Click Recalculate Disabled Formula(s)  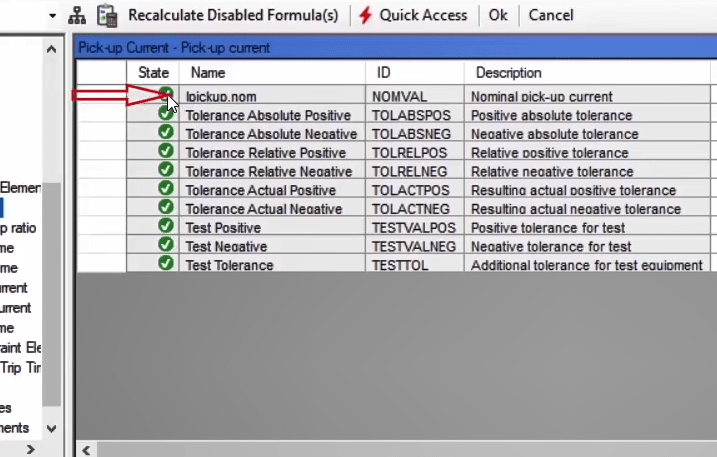click(233, 15)
